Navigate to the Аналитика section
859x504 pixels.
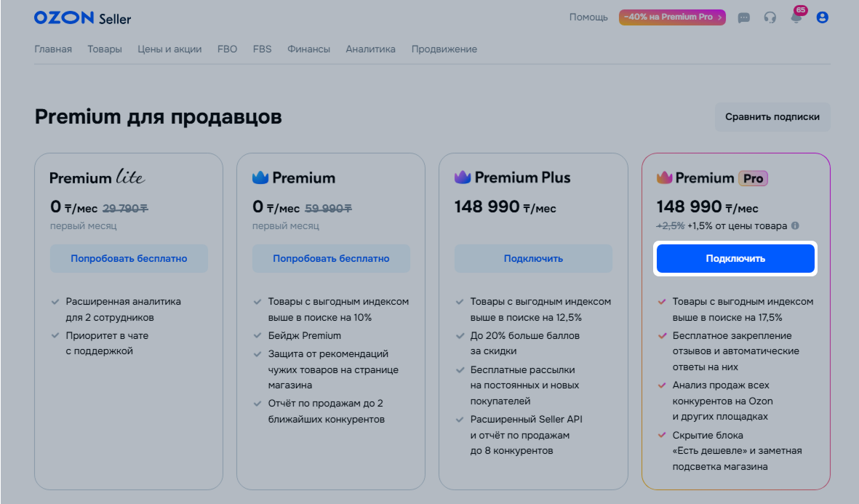pyautogui.click(x=370, y=49)
